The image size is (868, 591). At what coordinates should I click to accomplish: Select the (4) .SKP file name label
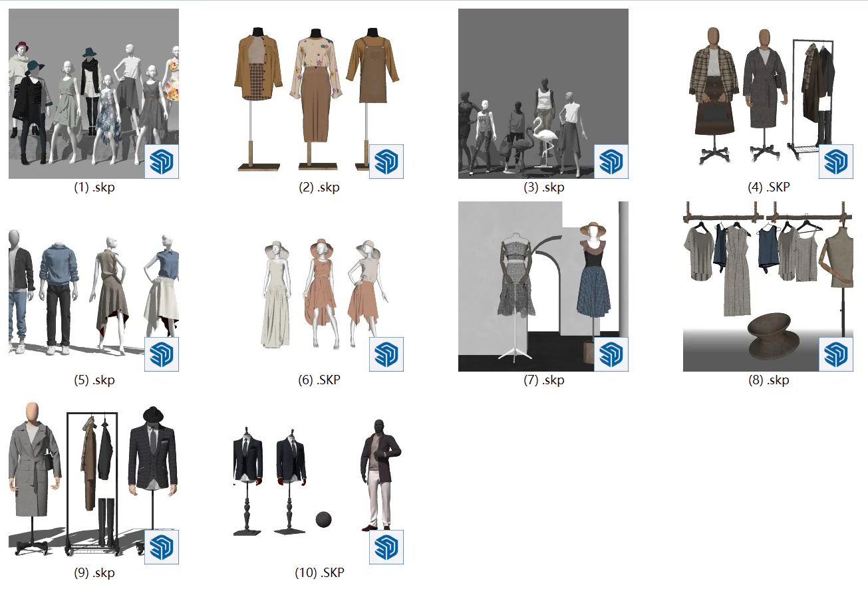coord(770,187)
